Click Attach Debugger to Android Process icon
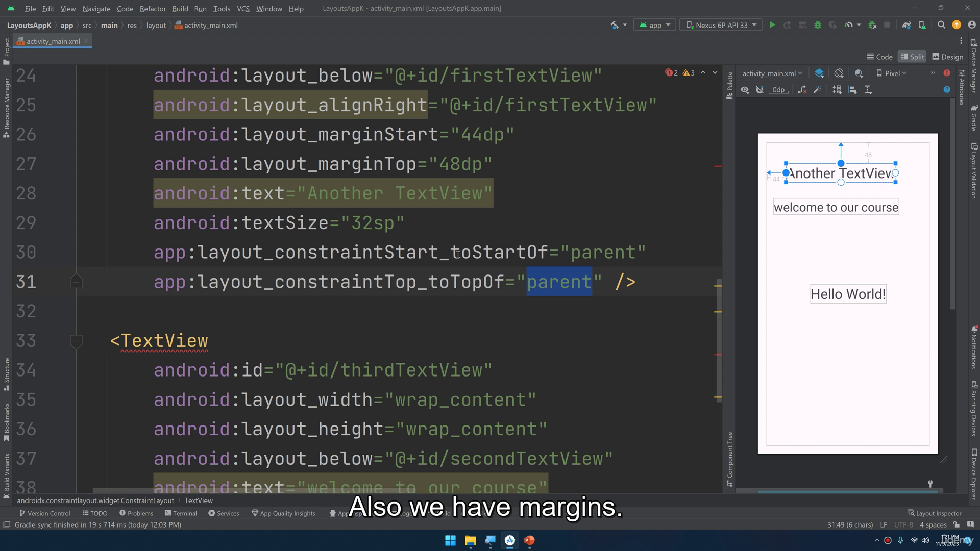This screenshot has height=551, width=980. tap(872, 25)
